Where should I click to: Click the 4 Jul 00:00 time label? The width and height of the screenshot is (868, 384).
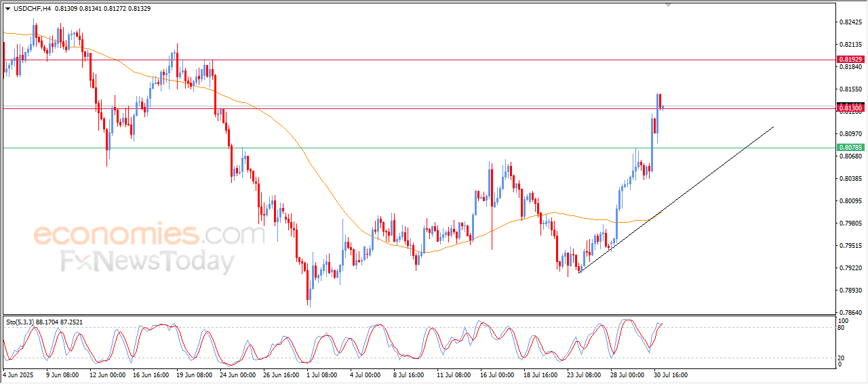[x=367, y=374]
